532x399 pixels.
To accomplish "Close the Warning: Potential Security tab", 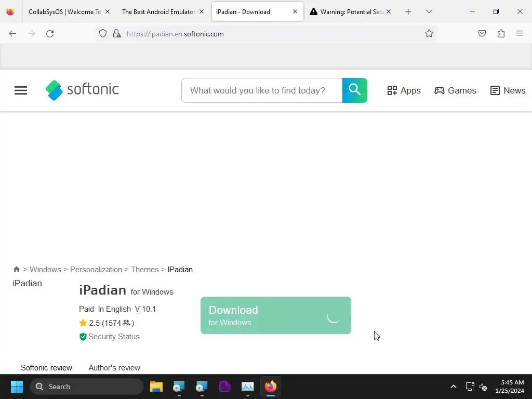I will [x=389, y=11].
